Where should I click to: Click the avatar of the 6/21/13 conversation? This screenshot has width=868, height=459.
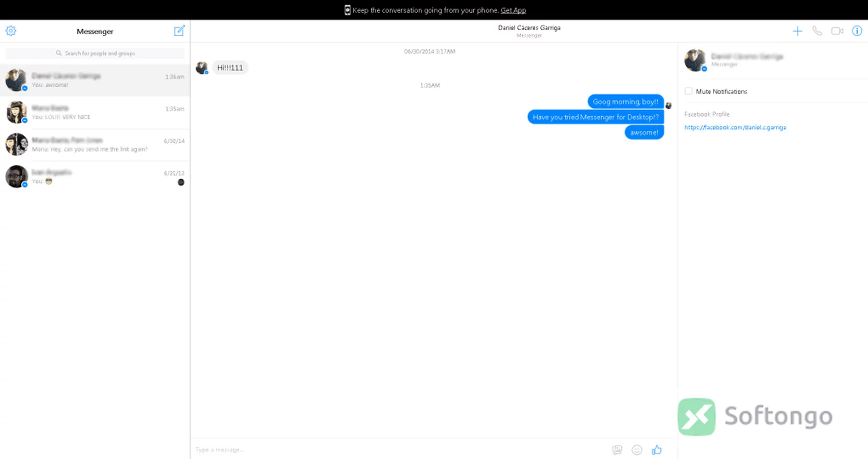[17, 176]
